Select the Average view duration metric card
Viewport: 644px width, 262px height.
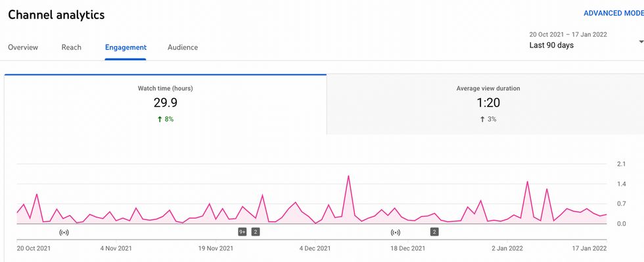[486, 105]
